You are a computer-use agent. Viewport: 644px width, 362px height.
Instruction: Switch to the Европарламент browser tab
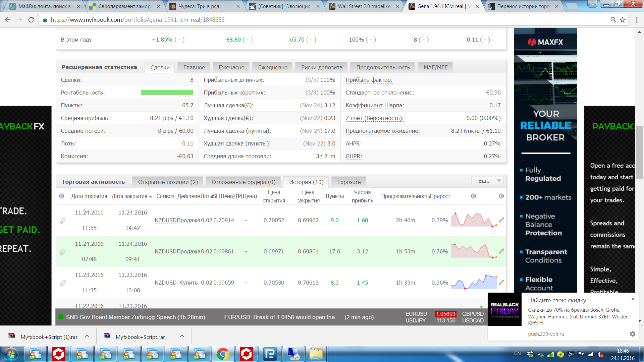pyautogui.click(x=124, y=6)
